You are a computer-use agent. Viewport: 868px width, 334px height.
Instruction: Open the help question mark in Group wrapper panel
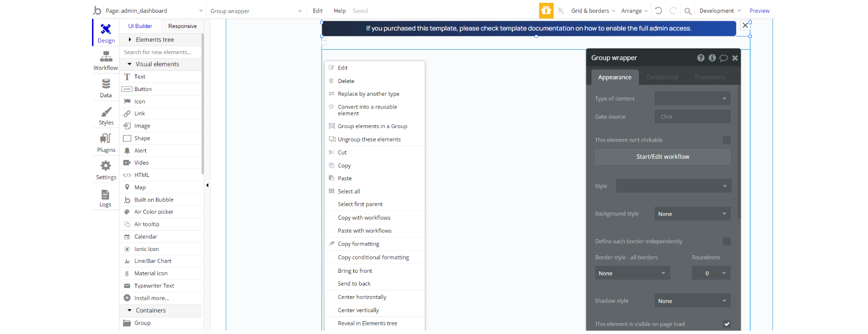(701, 58)
